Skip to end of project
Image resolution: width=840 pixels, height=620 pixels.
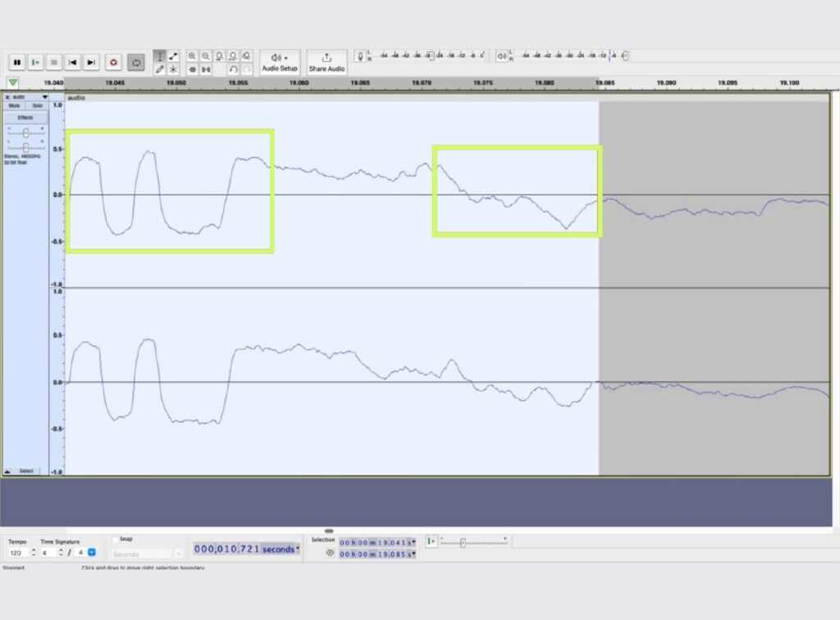coord(91,62)
